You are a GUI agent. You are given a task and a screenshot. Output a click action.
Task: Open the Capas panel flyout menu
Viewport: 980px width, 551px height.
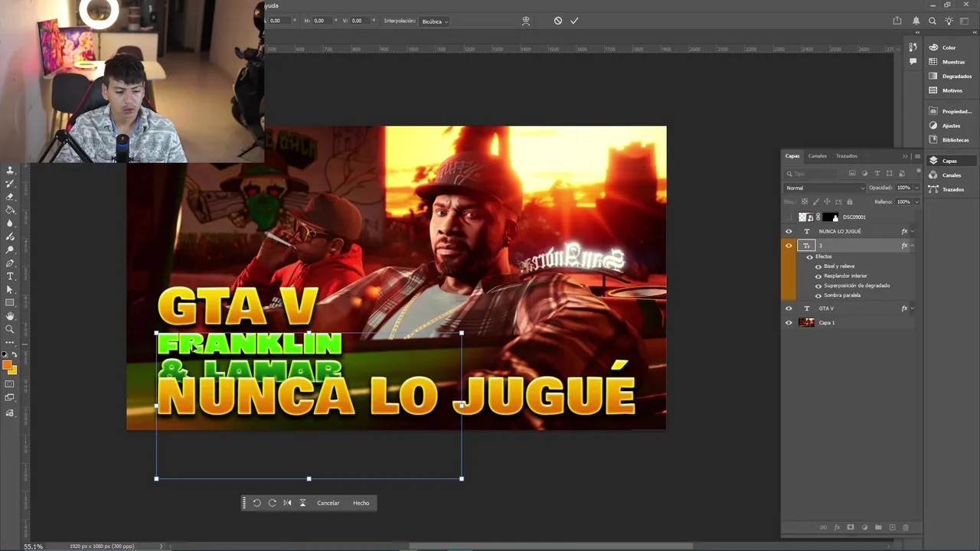click(917, 156)
